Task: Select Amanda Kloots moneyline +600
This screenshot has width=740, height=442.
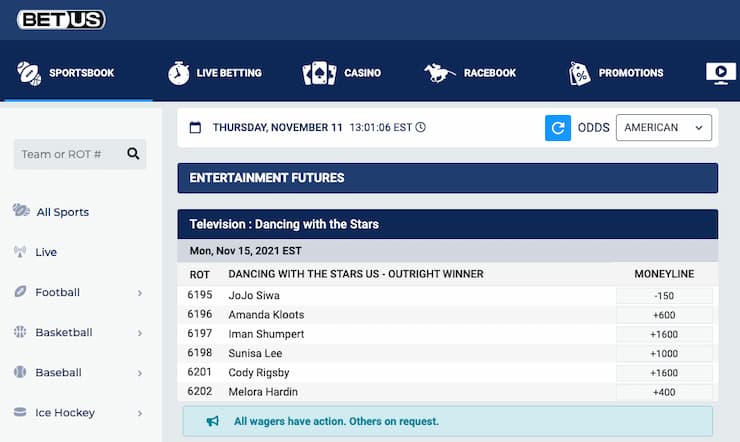Action: [x=664, y=315]
